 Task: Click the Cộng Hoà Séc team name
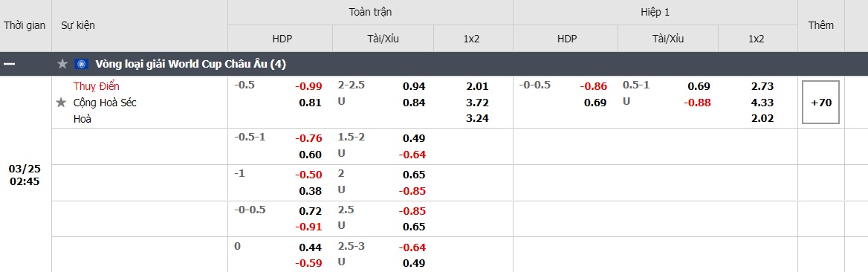point(105,103)
